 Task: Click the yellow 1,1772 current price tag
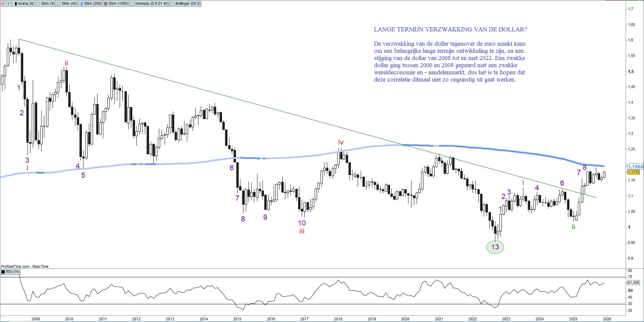click(x=634, y=172)
